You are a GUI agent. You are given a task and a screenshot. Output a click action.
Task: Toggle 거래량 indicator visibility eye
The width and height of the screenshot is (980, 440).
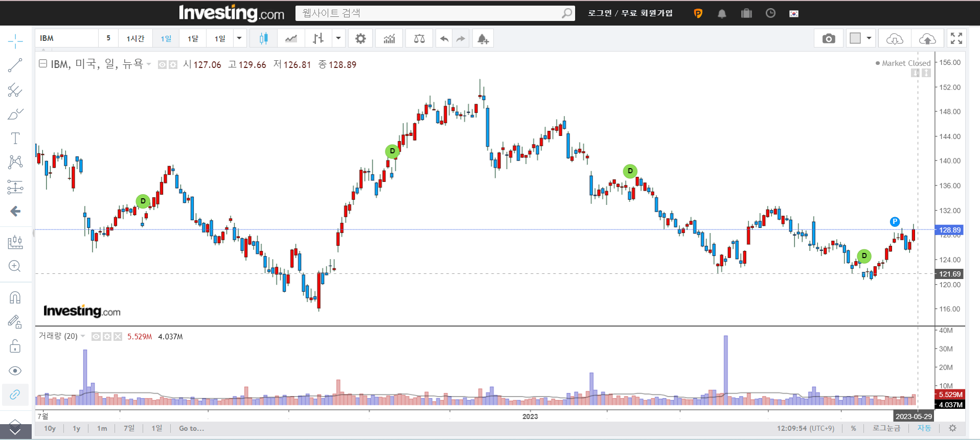tap(96, 336)
